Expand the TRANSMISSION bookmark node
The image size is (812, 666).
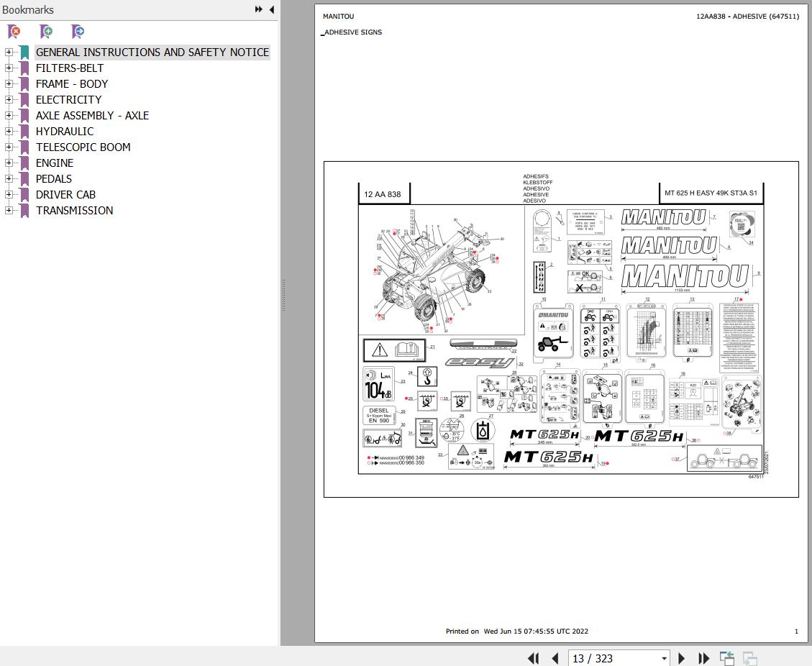pos(9,210)
